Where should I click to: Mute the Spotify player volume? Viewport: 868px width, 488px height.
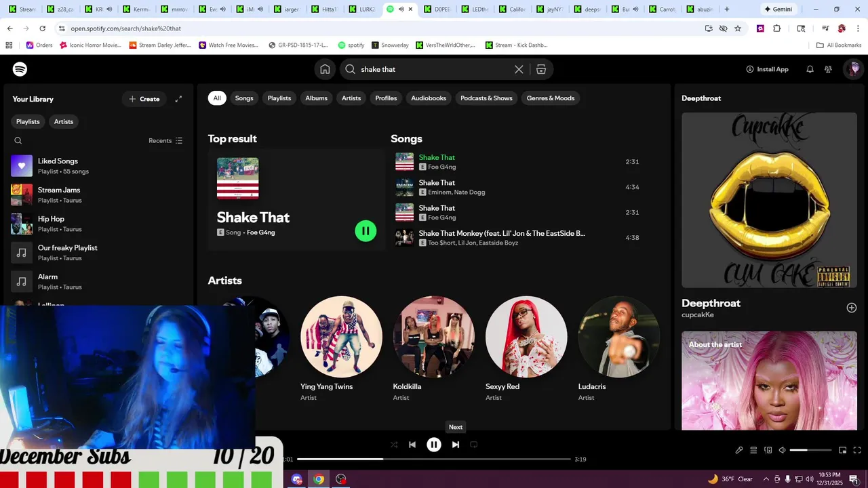(x=782, y=450)
